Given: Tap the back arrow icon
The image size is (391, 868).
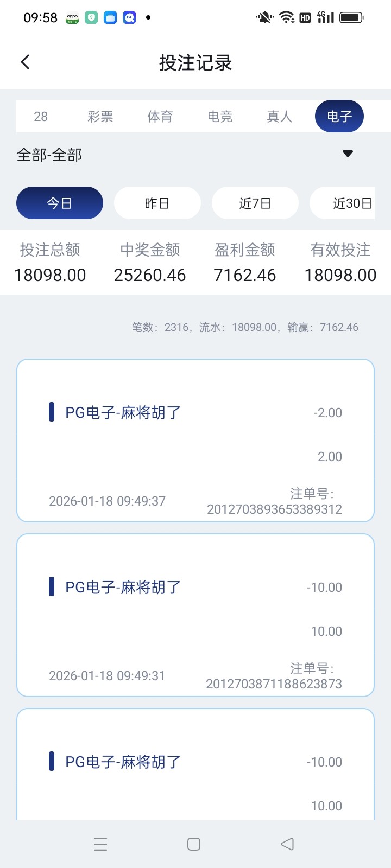Looking at the screenshot, I should 25,62.
